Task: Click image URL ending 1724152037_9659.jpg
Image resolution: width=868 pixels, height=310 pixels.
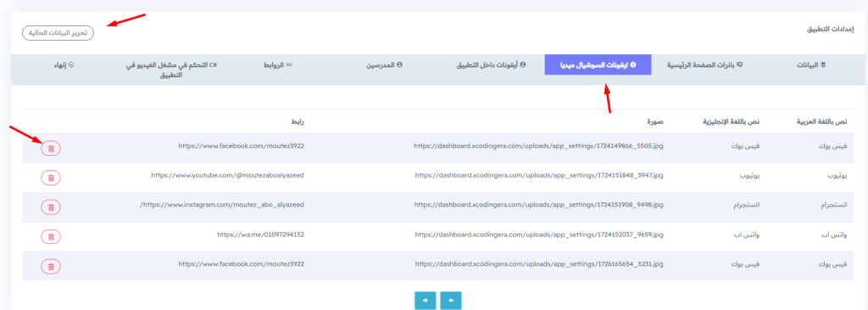Action: 538,235
